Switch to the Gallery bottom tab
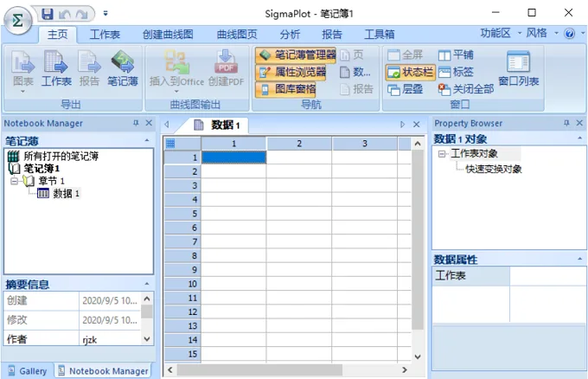 tap(28, 370)
